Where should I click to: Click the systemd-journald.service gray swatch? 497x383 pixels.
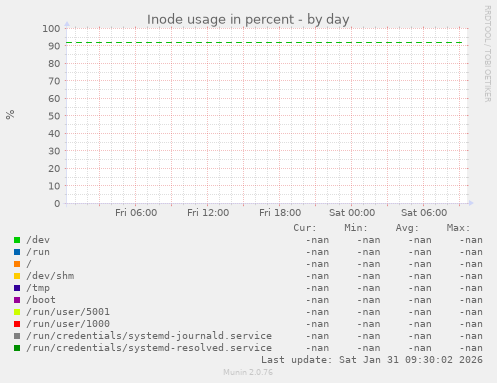(x=17, y=336)
